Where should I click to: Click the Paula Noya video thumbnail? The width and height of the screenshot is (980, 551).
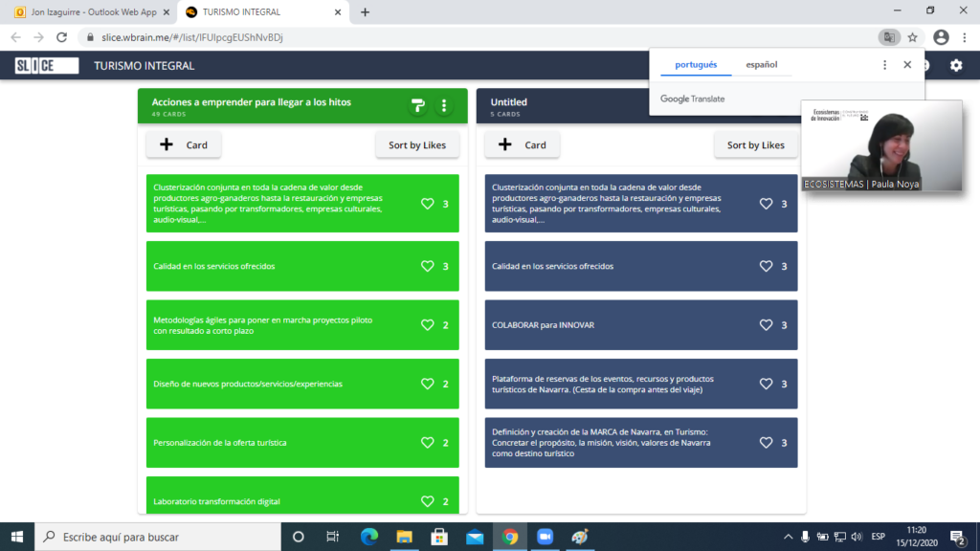(880, 145)
